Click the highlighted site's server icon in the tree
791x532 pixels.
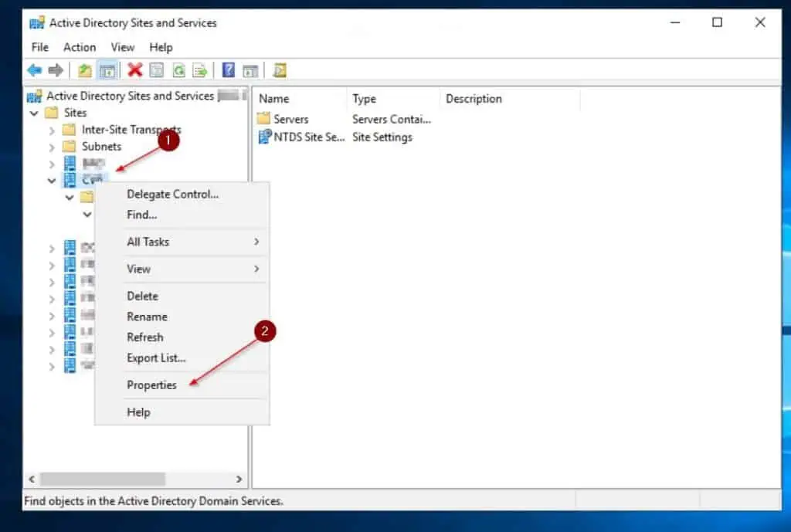tap(70, 179)
